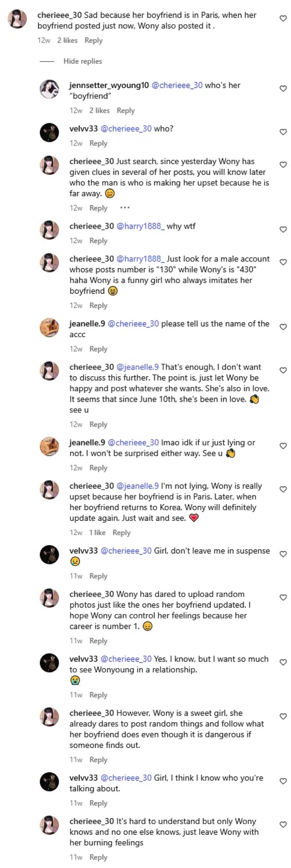Toggle like on "career is number 1" comment
This screenshot has height=868, width=291.
pyautogui.click(x=283, y=597)
